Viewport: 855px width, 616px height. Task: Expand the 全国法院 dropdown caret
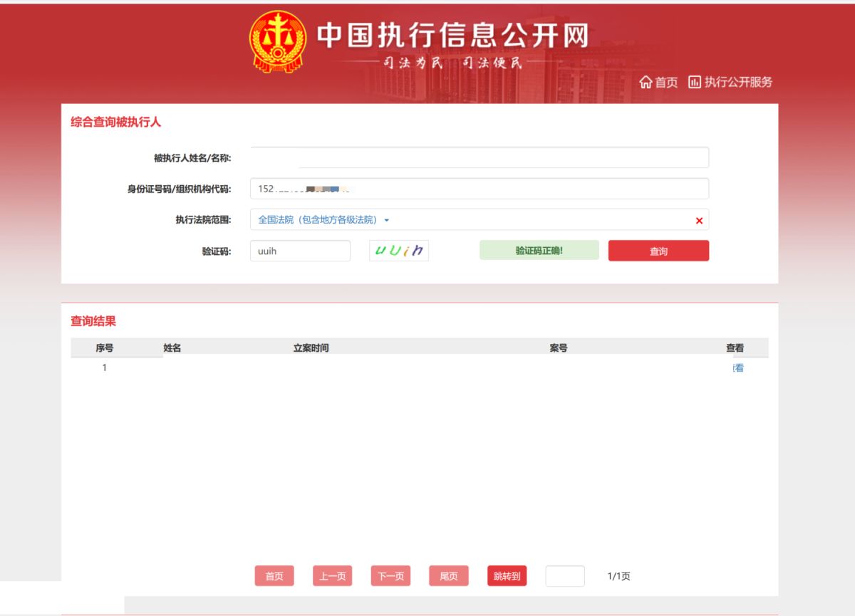(387, 221)
